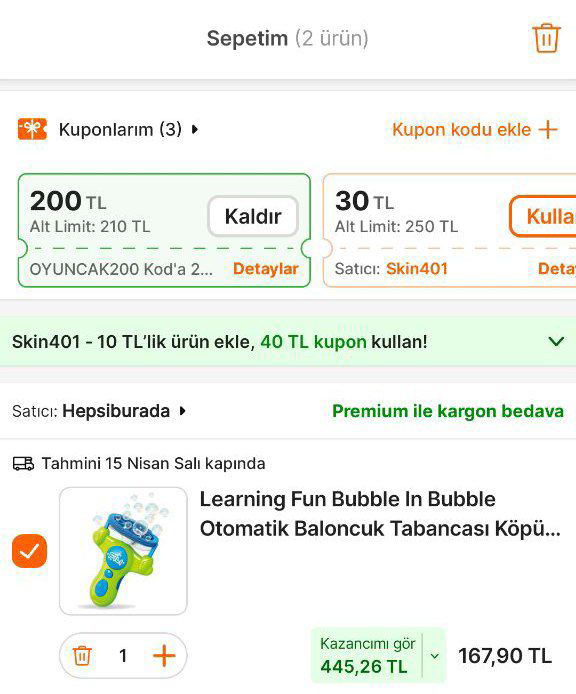This screenshot has width=576, height=694.
Task: Empty the cart with the top trash icon
Action: pyautogui.click(x=546, y=38)
